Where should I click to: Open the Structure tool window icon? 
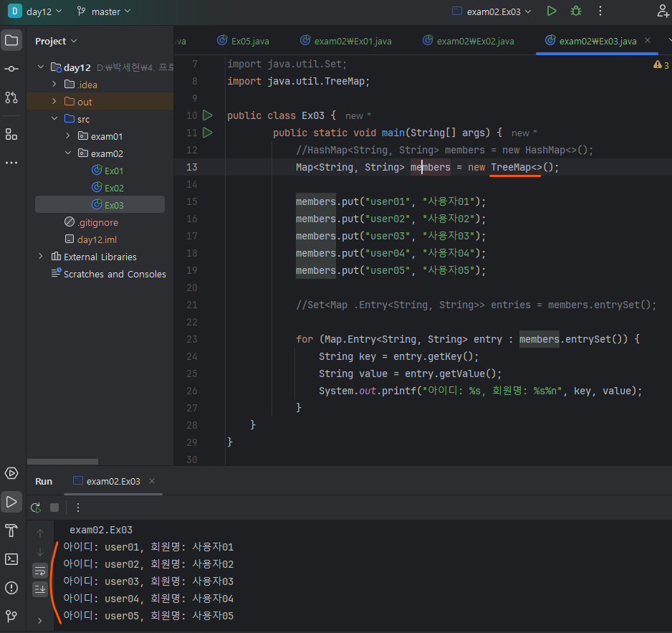11,134
